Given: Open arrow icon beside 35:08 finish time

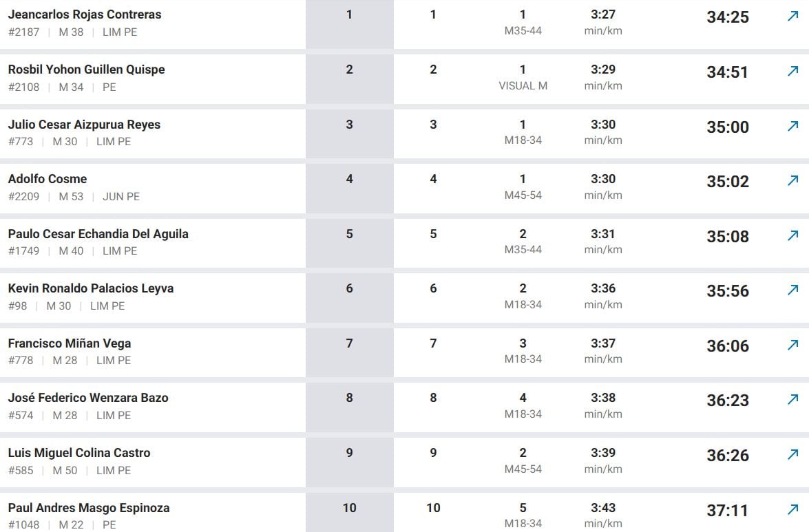Looking at the screenshot, I should coord(793,235).
